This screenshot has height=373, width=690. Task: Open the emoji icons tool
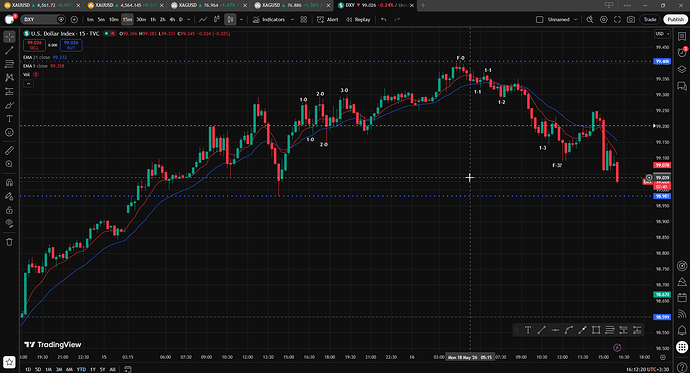coord(9,132)
